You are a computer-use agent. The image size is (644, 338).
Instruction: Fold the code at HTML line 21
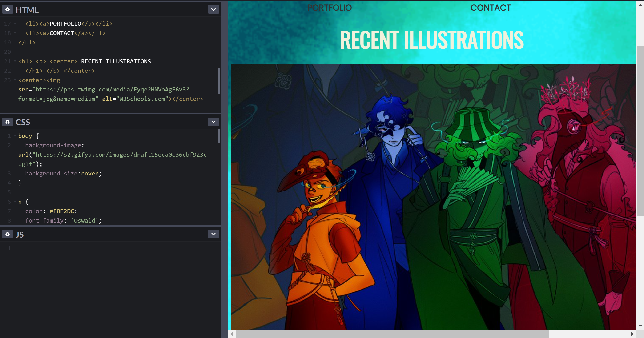[x=15, y=61]
